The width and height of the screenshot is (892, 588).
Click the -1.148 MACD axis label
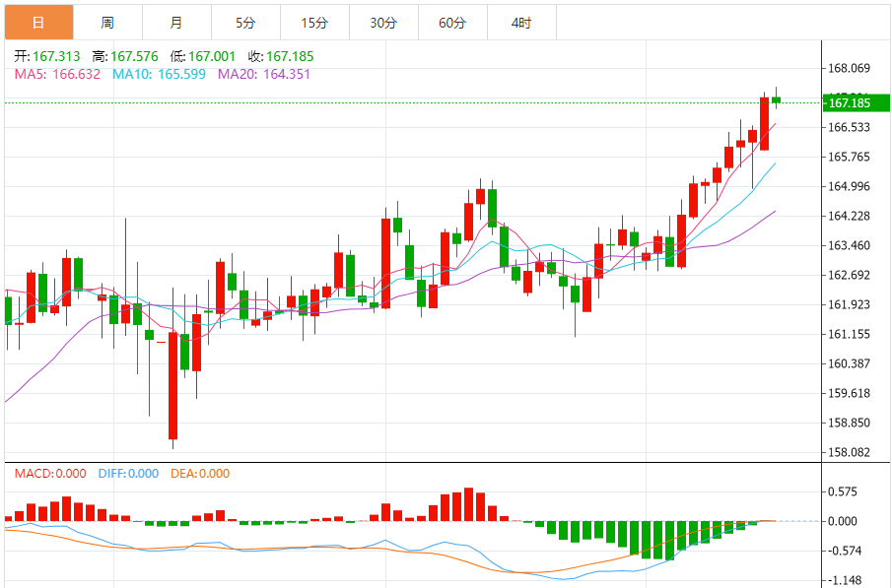[844, 580]
